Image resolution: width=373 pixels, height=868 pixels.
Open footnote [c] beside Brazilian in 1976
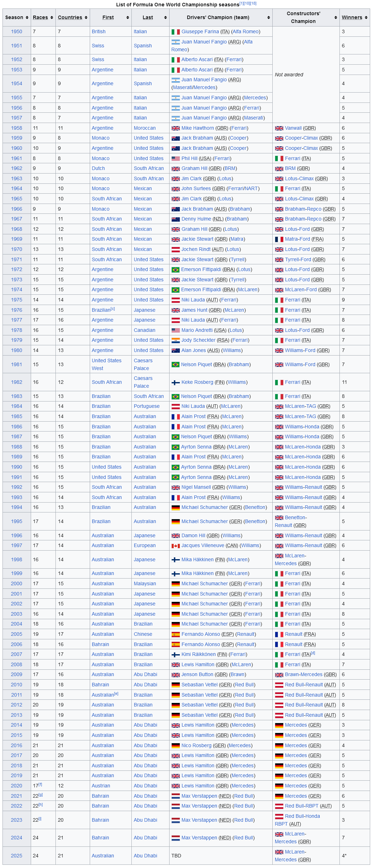click(113, 309)
